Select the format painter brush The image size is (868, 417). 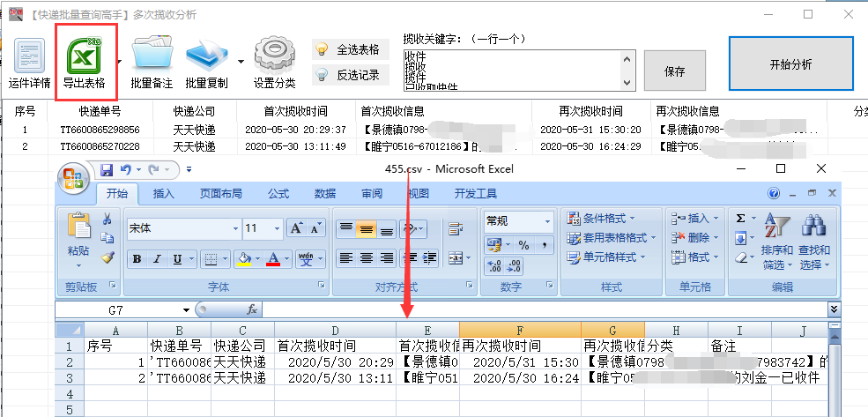[x=108, y=257]
